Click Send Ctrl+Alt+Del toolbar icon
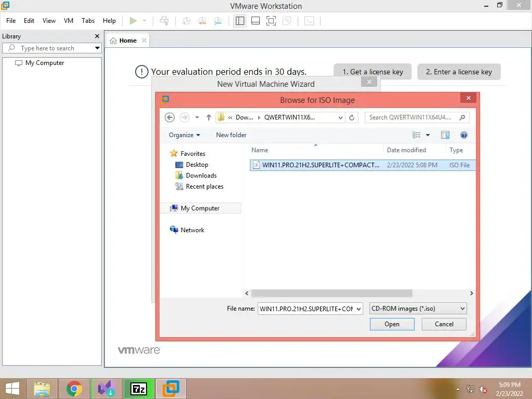 pyautogui.click(x=164, y=21)
